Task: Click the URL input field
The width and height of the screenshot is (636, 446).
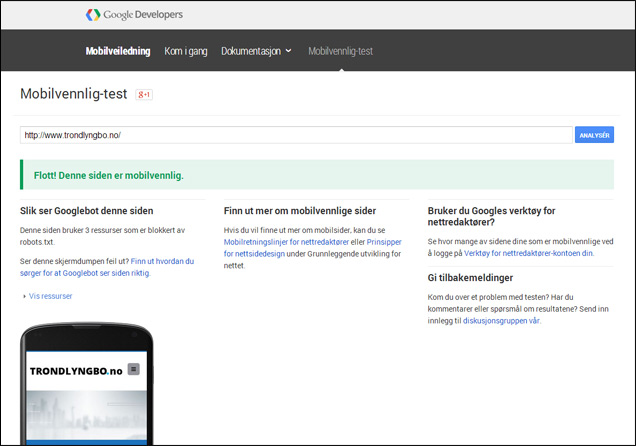Action: 296,135
